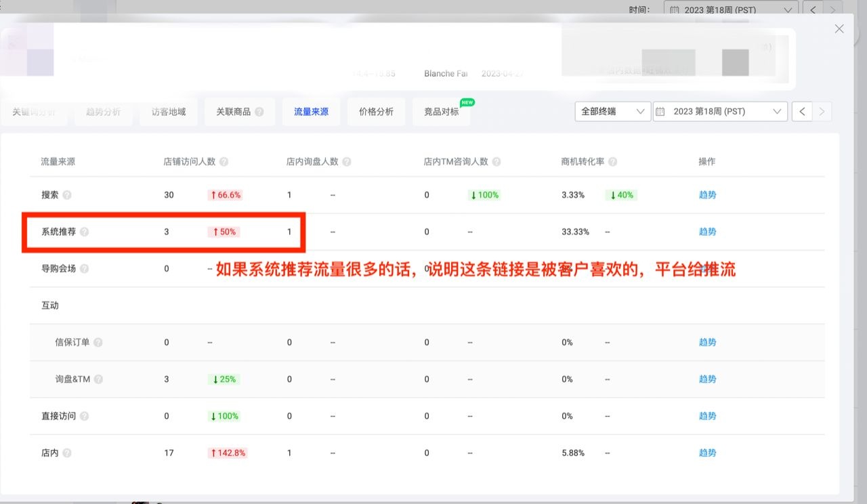Open 趋势 link for 信保订单 row
Screen dimensions: 867x504
708,343
